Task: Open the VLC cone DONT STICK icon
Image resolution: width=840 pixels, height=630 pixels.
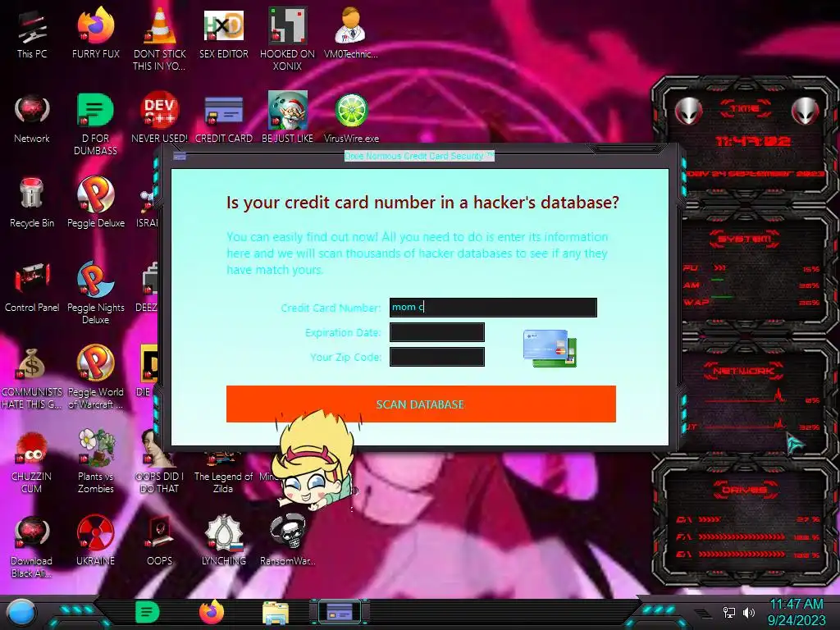Action: click(159, 39)
